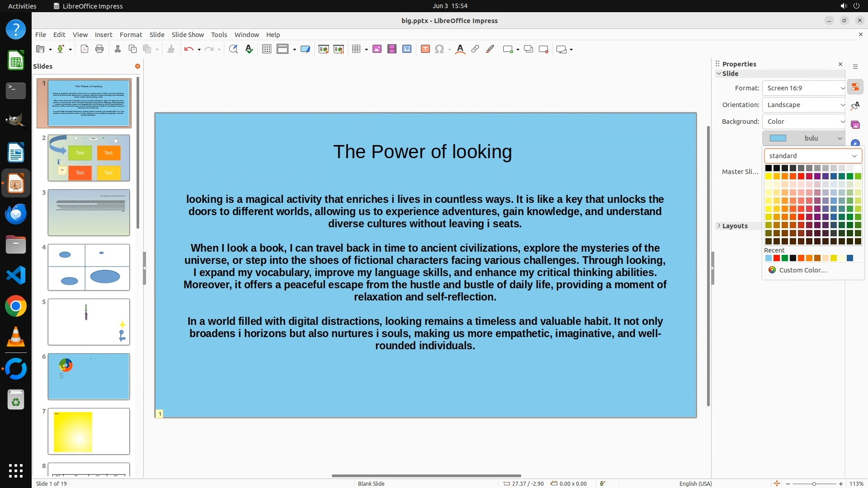
Task: Click Insert Text Box icon
Action: [x=425, y=49]
